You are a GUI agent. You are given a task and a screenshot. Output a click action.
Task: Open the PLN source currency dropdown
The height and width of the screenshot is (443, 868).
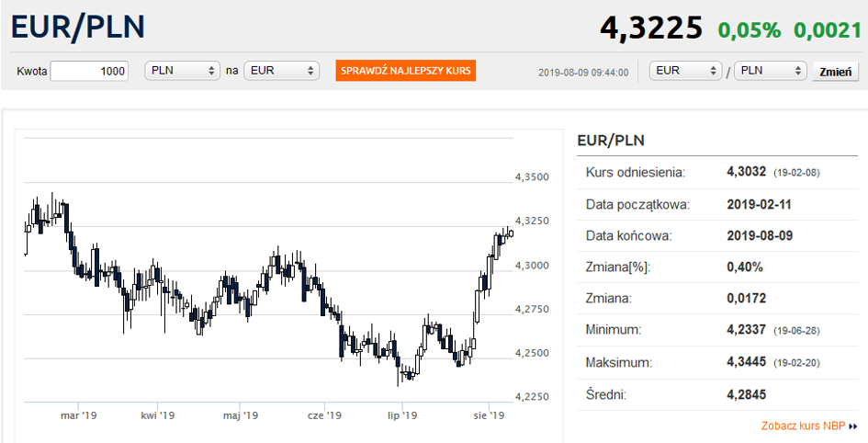pos(182,71)
